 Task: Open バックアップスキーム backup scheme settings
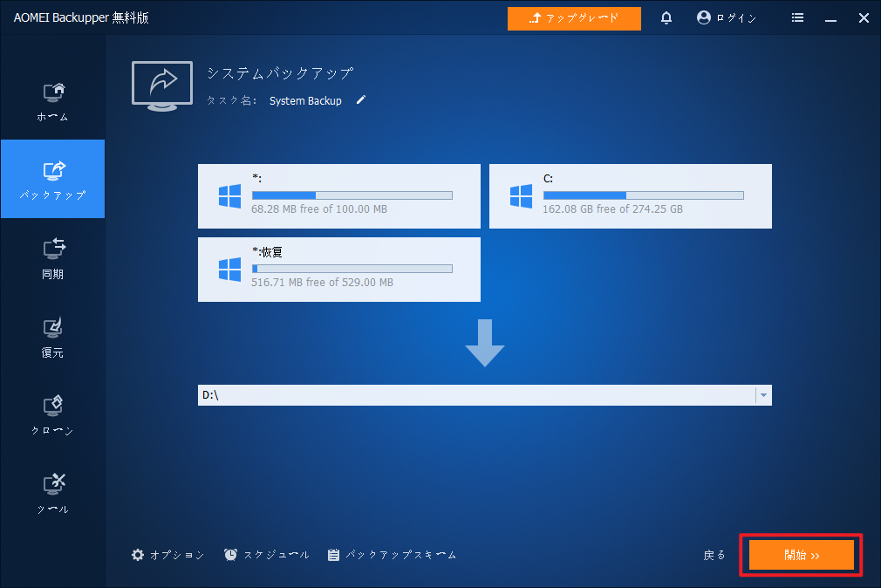(393, 555)
